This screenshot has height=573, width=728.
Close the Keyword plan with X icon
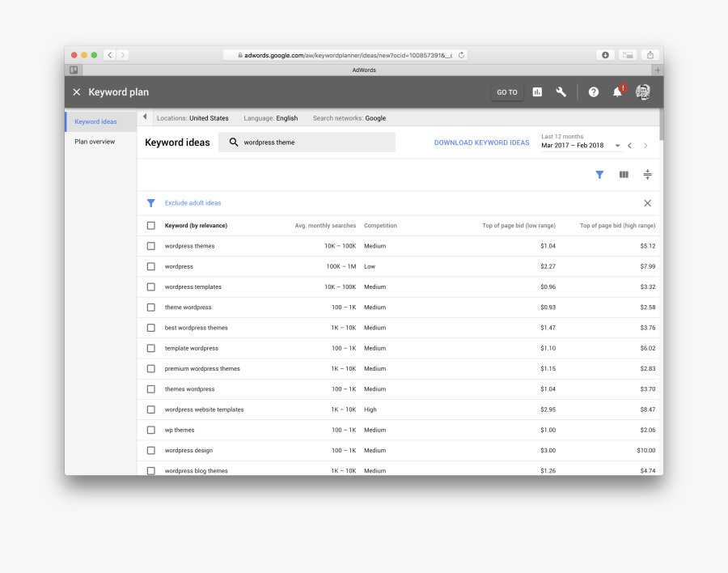77,92
